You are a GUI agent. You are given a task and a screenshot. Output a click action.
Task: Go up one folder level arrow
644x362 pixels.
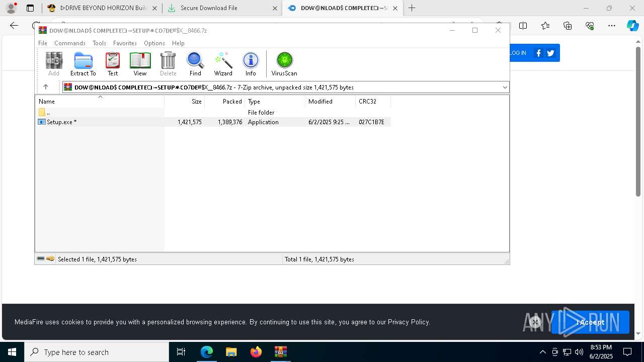click(46, 87)
